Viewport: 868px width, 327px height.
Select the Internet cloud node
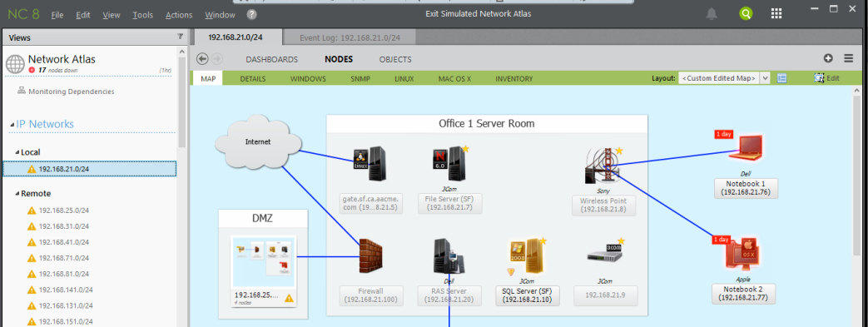click(258, 142)
